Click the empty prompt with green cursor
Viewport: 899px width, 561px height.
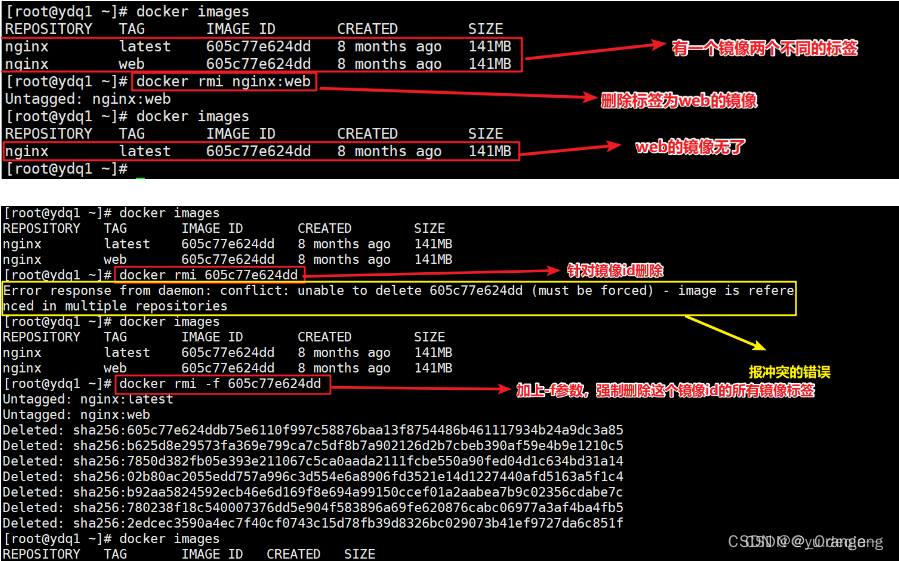[x=75, y=169]
